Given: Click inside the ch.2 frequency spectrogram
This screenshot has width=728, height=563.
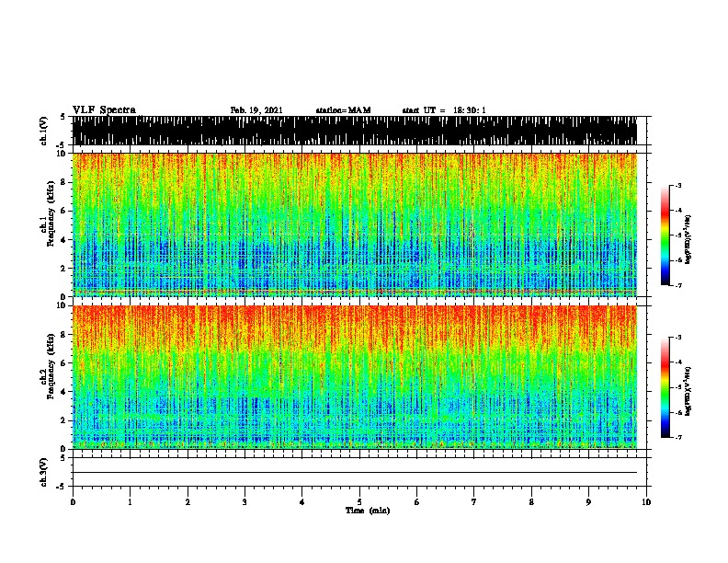Looking at the screenshot, I should [355, 377].
